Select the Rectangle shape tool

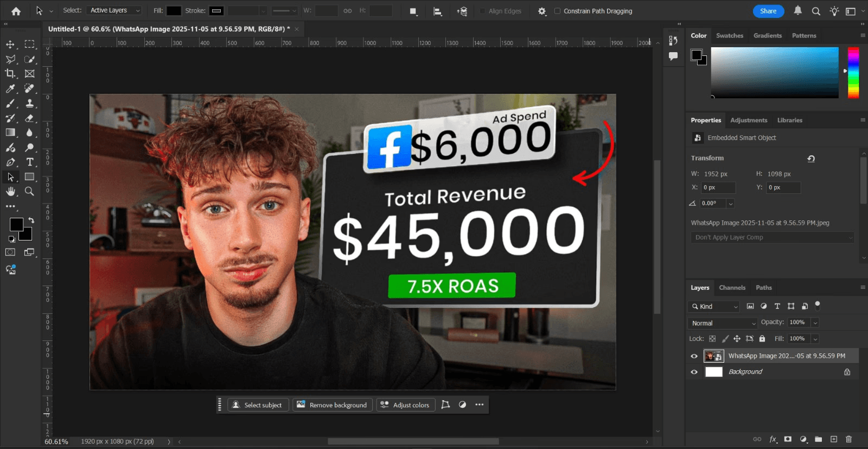(x=30, y=176)
